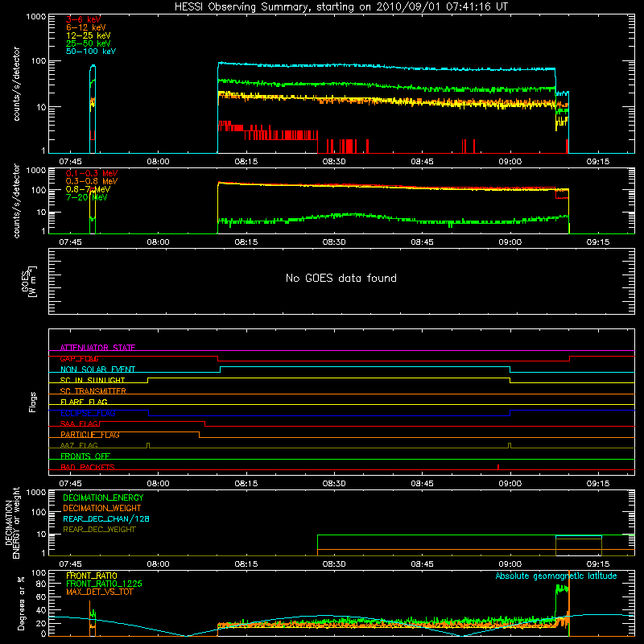The height and width of the screenshot is (644, 644).
Task: Click the red BAD_PACKETS spike before 09:00
Action: 498,467
